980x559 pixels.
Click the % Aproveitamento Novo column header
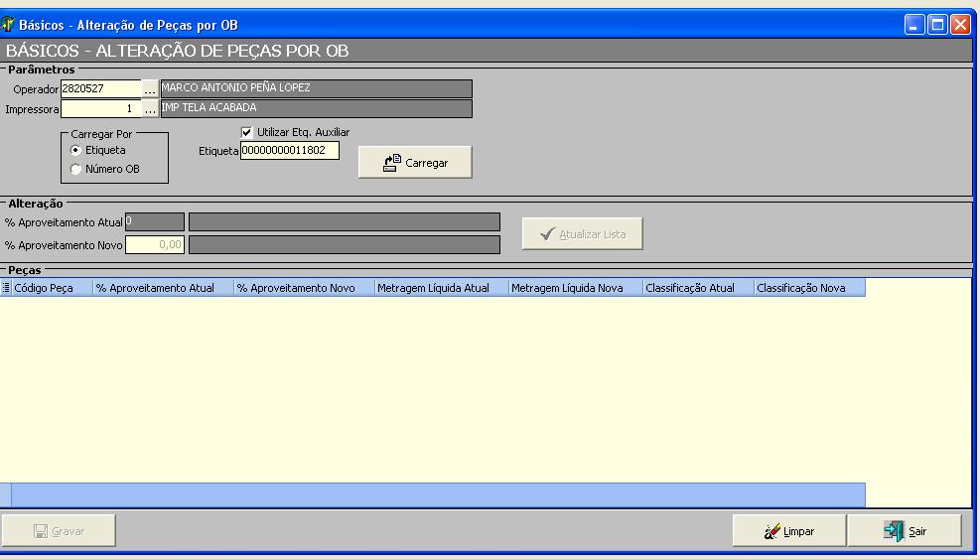click(x=303, y=288)
